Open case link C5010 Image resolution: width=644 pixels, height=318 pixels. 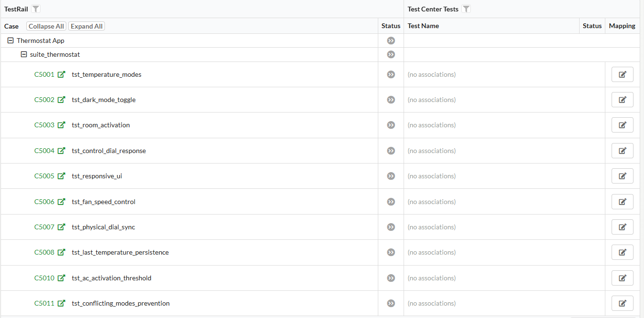(44, 278)
